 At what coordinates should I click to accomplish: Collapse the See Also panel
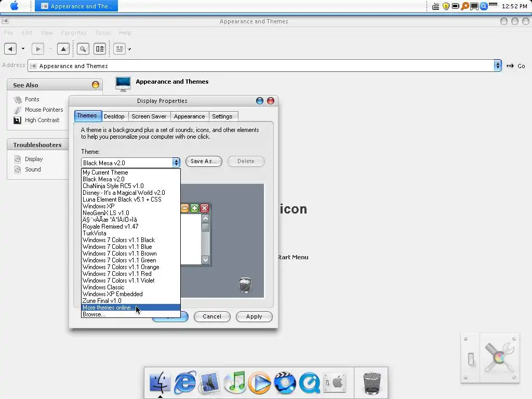tap(96, 85)
